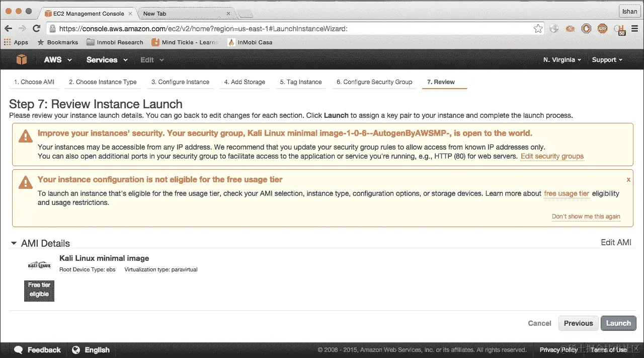Click the Feedback speech bubble icon
644x358 pixels.
(19, 349)
